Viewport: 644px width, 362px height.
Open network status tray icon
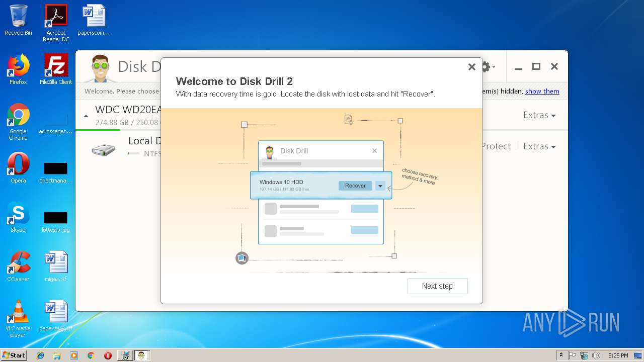[584, 355]
